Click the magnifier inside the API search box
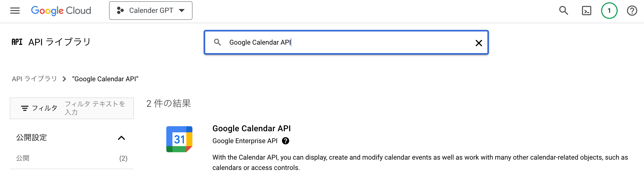644x181 pixels. point(217,42)
